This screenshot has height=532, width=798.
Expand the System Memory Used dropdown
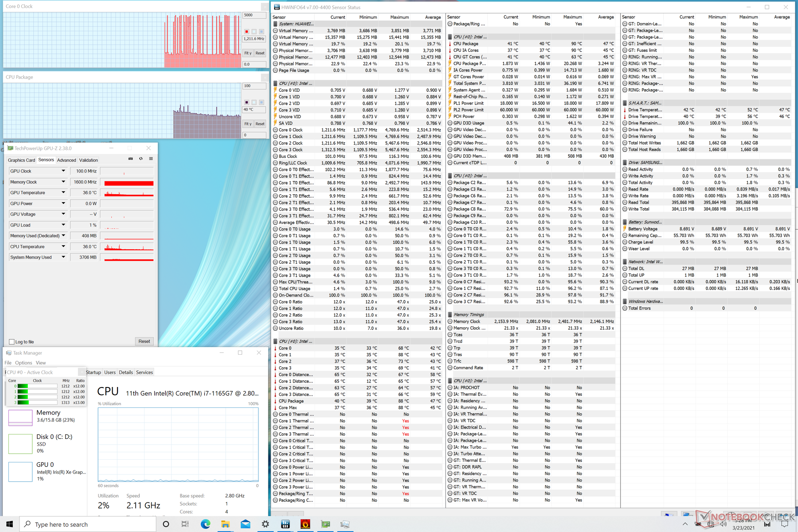pyautogui.click(x=63, y=257)
